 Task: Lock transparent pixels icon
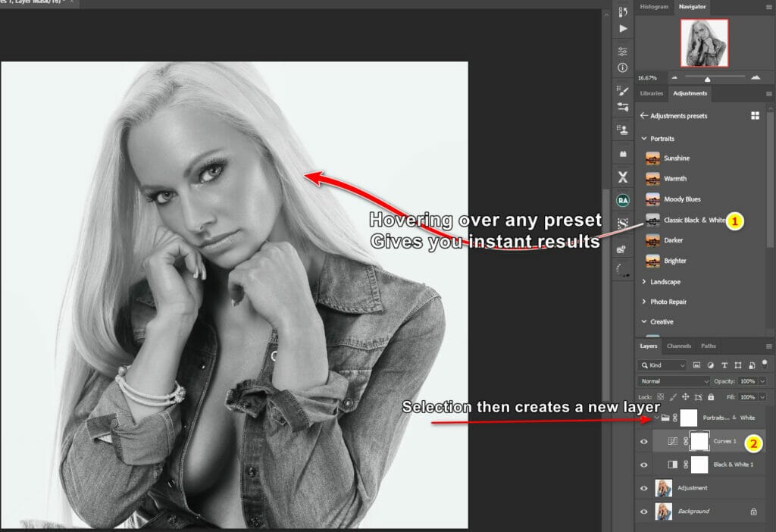tap(660, 397)
